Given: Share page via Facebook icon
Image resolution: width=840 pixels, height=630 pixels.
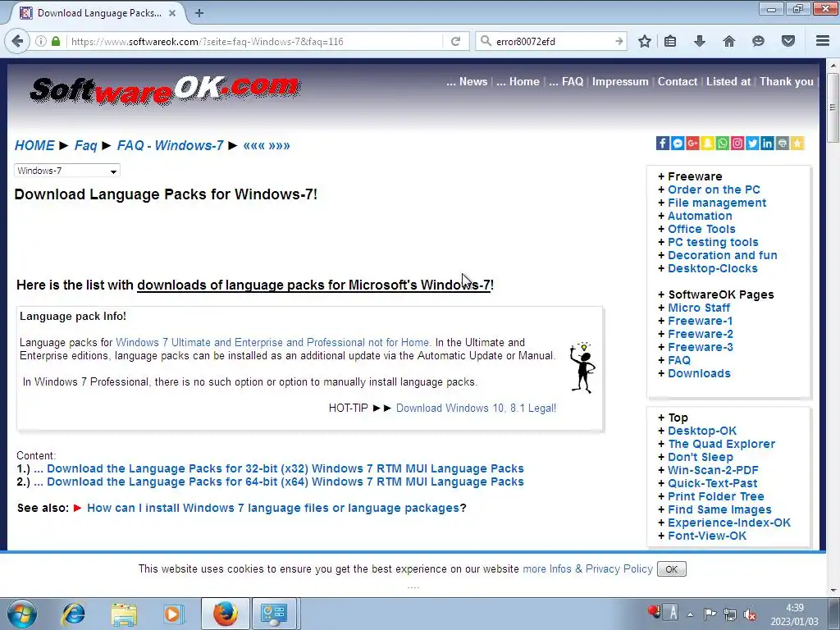Looking at the screenshot, I should coord(663,143).
